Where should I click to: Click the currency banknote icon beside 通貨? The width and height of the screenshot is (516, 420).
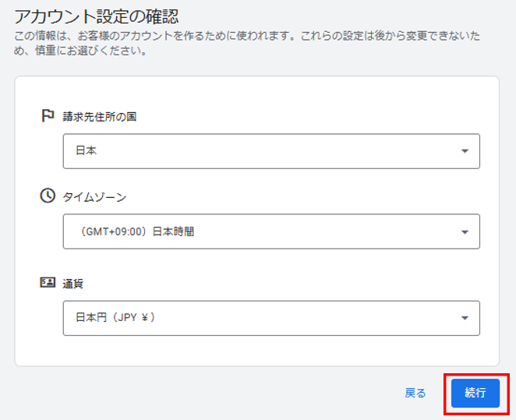[48, 283]
